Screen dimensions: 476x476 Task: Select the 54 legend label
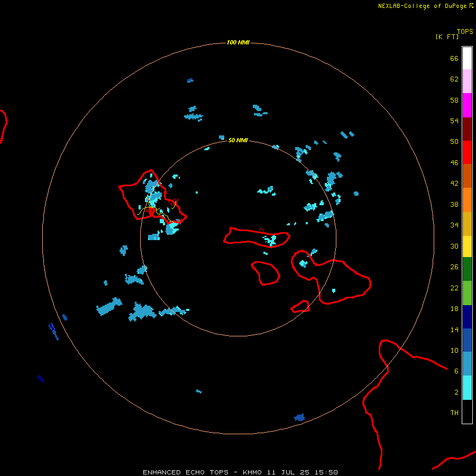pos(454,121)
